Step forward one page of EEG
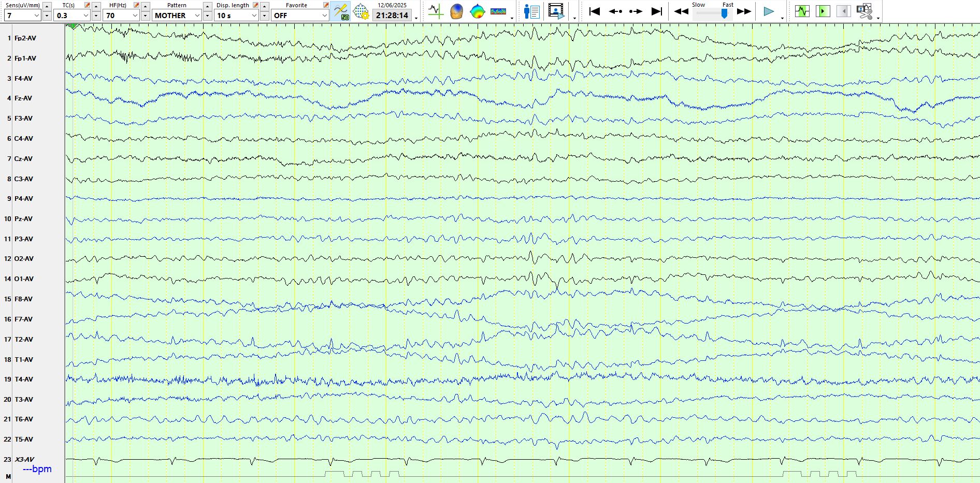980x483 pixels. (x=636, y=11)
